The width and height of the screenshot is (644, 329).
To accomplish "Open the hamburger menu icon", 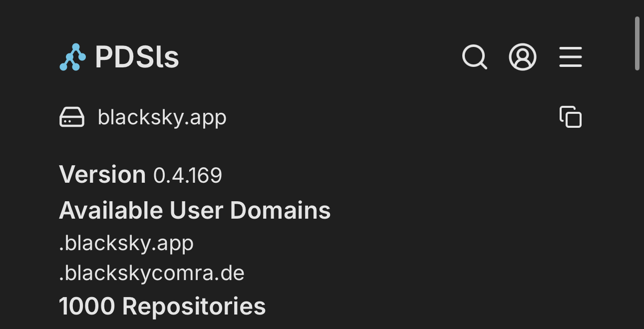I will pyautogui.click(x=570, y=57).
